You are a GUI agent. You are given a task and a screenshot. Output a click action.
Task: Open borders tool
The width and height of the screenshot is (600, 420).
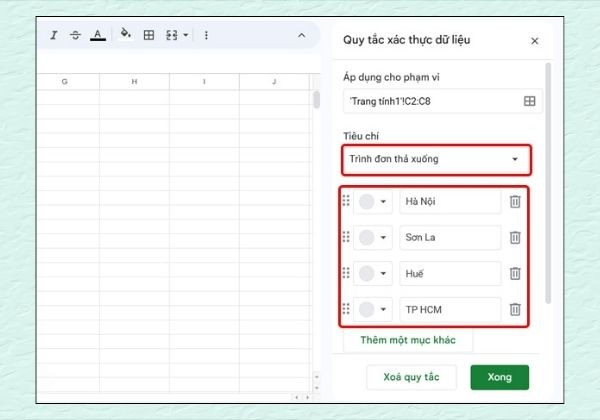point(149,35)
